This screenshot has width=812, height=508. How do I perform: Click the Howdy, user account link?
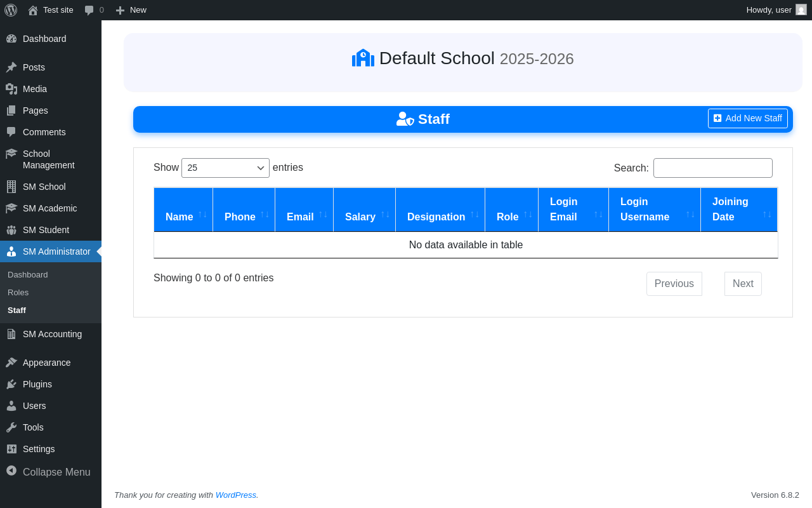pos(776,10)
